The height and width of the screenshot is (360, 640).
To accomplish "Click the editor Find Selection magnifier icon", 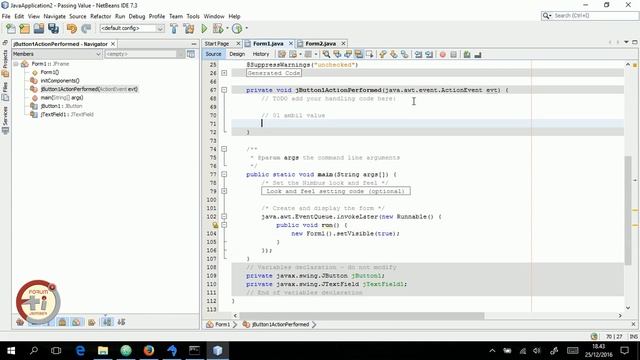I will 326,54.
